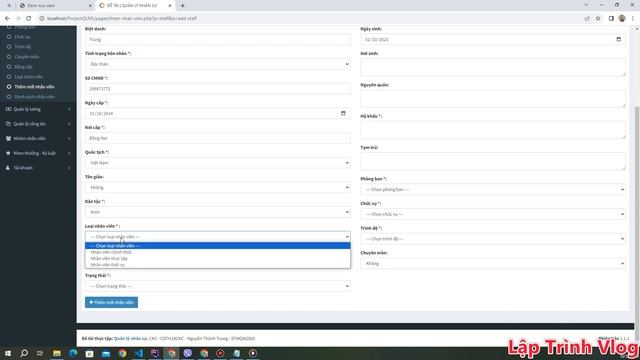Image resolution: width=640 pixels, height=360 pixels.
Task: Toggle the browser side panel icon
Action: (x=611, y=18)
